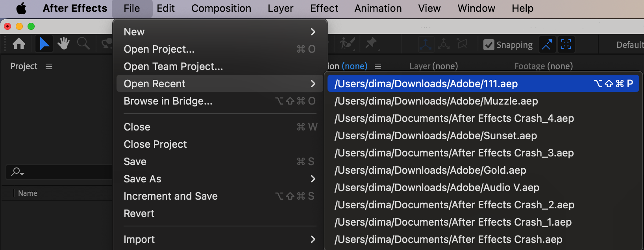Screen dimensions: 644x250
Task: Toggle snap to edges extend icon
Action: (546, 44)
